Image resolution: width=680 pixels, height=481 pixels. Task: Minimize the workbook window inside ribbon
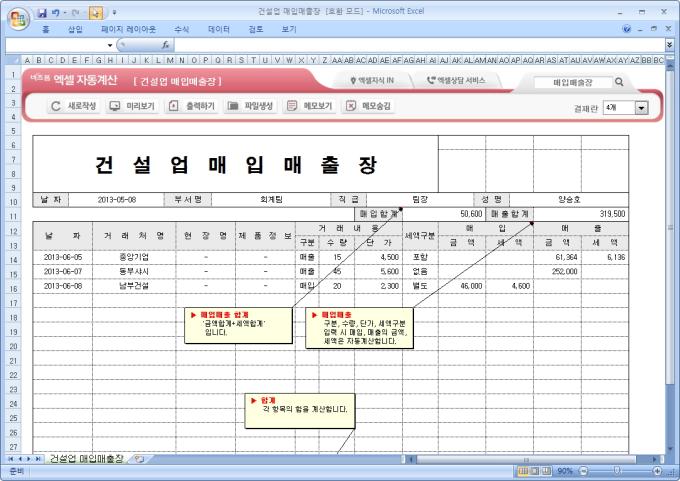click(x=640, y=29)
